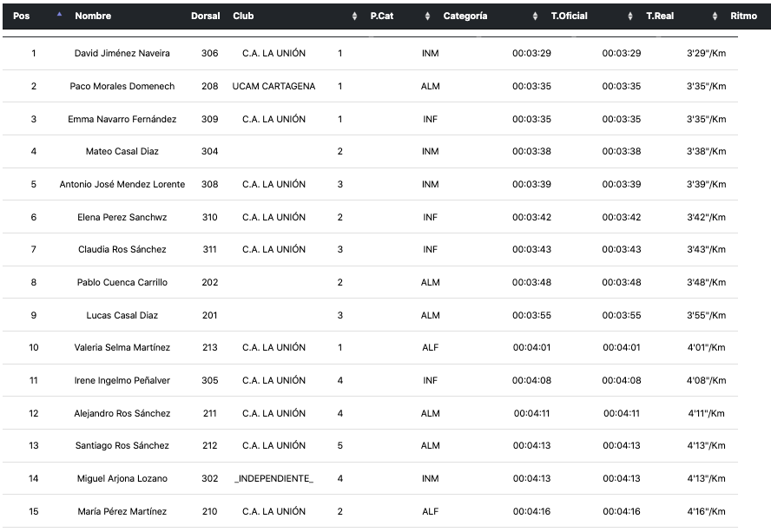Screen dimensions: 771x532
Task: Click on the name Valeria Selma Martínez
Action: tap(122, 348)
